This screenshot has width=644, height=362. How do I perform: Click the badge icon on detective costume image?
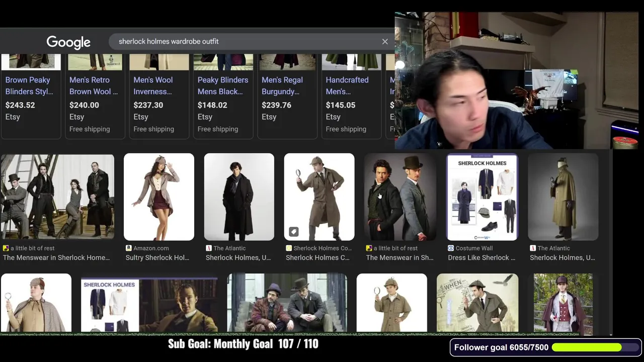(x=294, y=232)
